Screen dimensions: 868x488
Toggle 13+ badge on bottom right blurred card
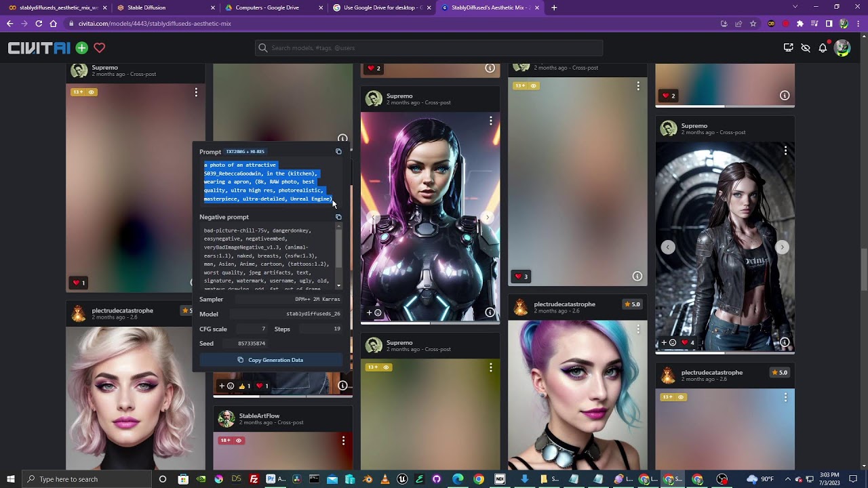pyautogui.click(x=674, y=397)
